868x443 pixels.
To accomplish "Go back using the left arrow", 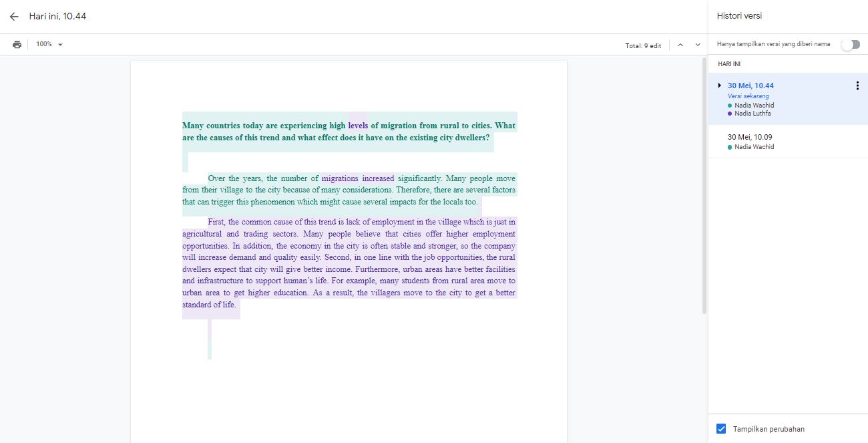I will pyautogui.click(x=14, y=16).
